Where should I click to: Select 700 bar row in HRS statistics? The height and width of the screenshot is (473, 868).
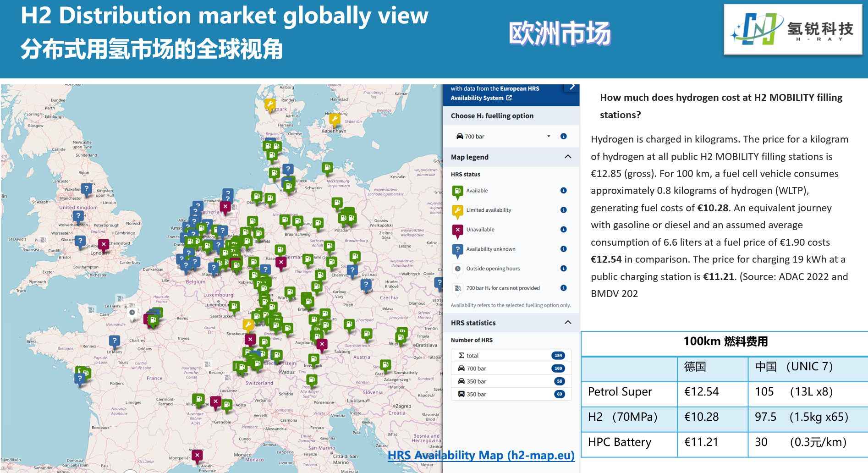[x=511, y=368]
